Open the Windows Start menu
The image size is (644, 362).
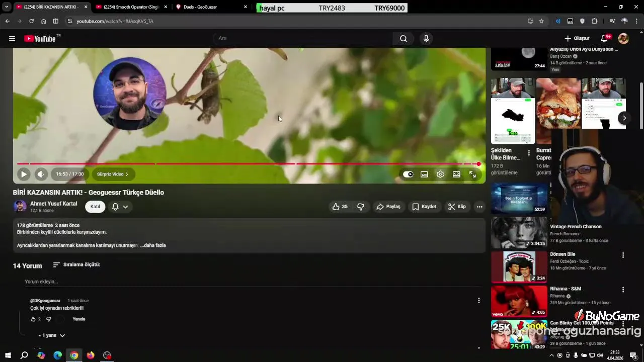[8, 355]
